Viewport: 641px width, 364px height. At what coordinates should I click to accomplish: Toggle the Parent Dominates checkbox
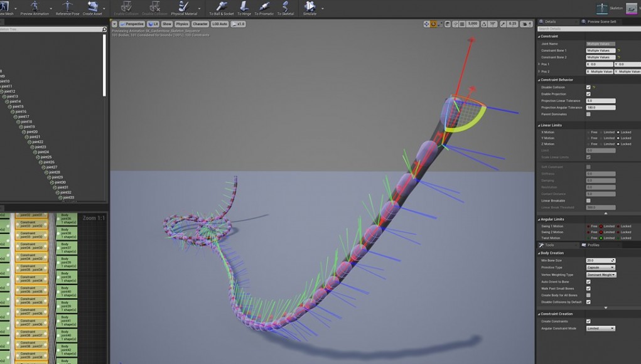pos(588,114)
